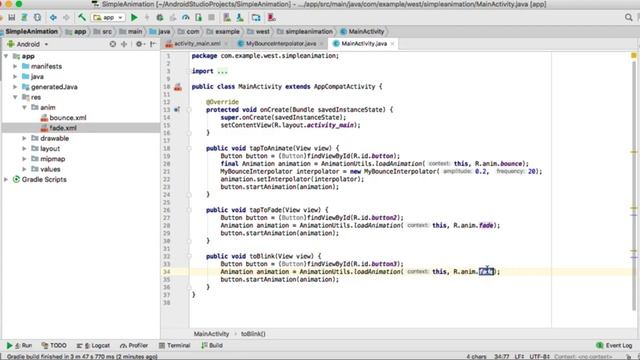Open the Terminal tool window

click(x=174, y=345)
